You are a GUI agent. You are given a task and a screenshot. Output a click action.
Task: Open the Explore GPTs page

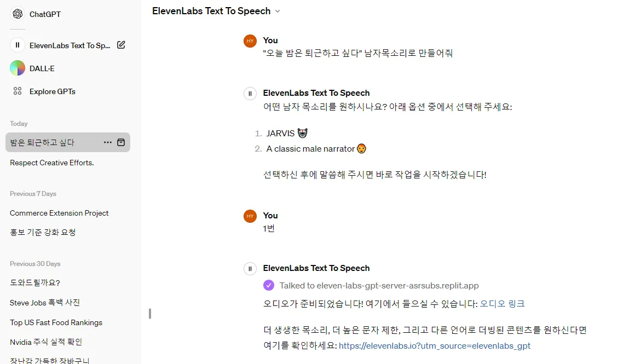click(53, 91)
